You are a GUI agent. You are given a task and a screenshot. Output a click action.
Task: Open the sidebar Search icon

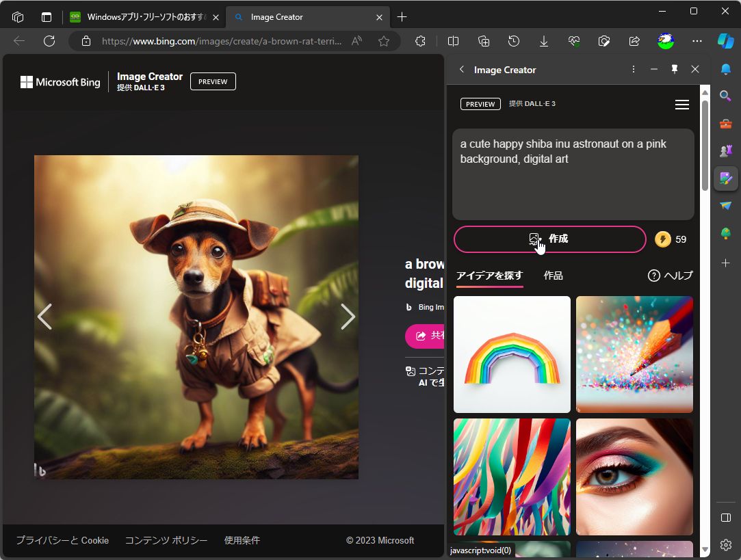(x=726, y=96)
